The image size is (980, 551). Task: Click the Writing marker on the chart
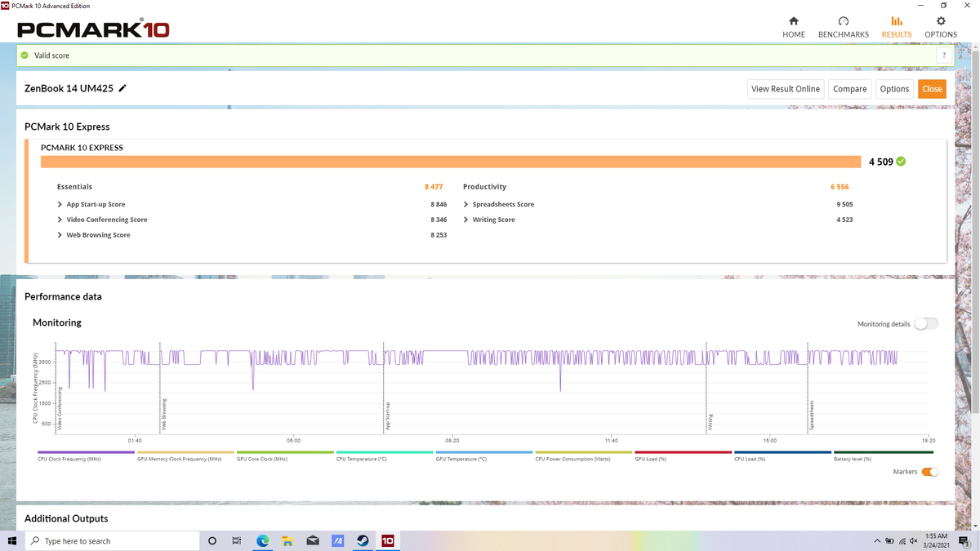tap(710, 421)
